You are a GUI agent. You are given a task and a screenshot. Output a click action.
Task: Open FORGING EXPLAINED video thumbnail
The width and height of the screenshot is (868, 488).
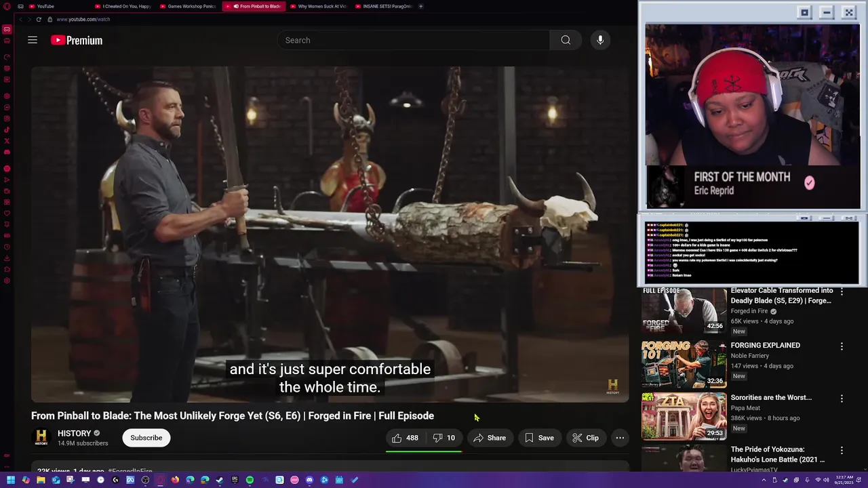click(x=684, y=365)
